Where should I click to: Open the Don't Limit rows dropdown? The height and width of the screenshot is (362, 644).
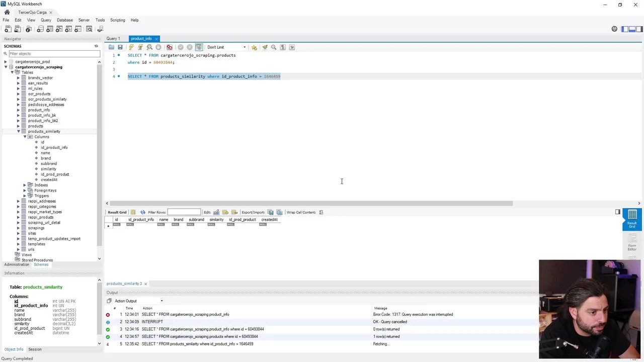click(226, 47)
